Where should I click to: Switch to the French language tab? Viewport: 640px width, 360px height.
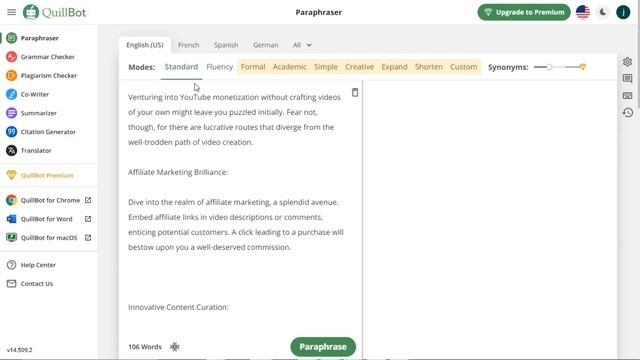[189, 45]
